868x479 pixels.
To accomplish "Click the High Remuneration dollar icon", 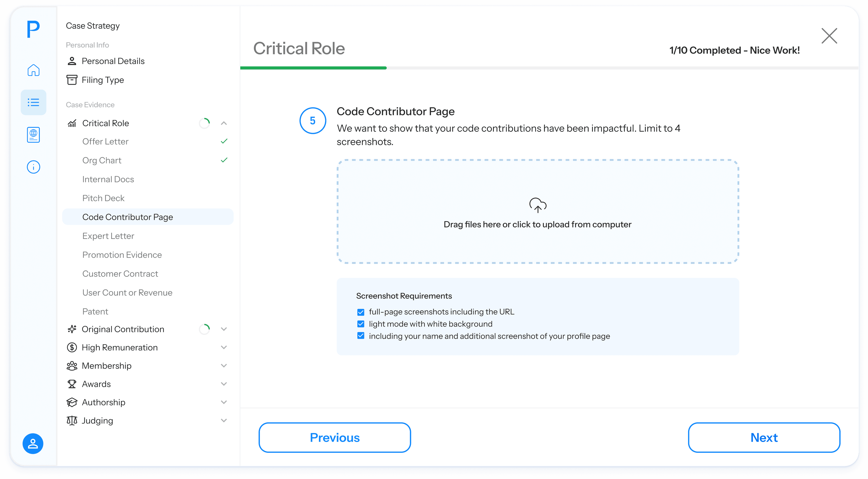I will [x=71, y=347].
